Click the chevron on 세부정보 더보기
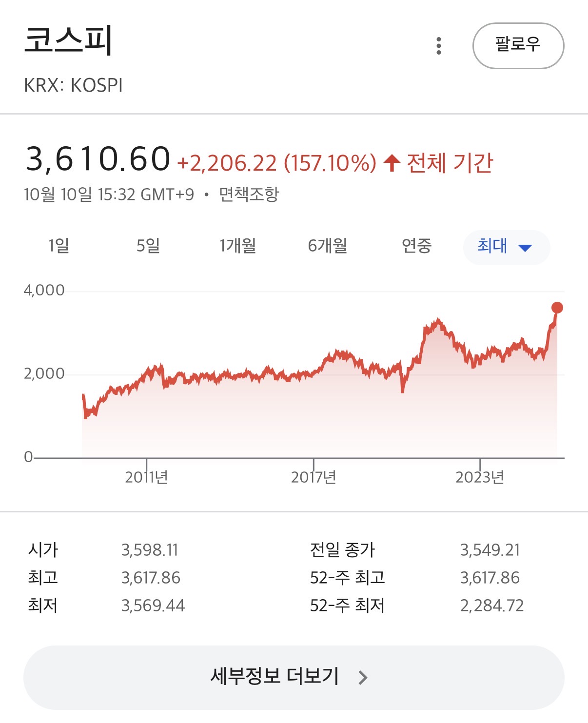 [363, 678]
